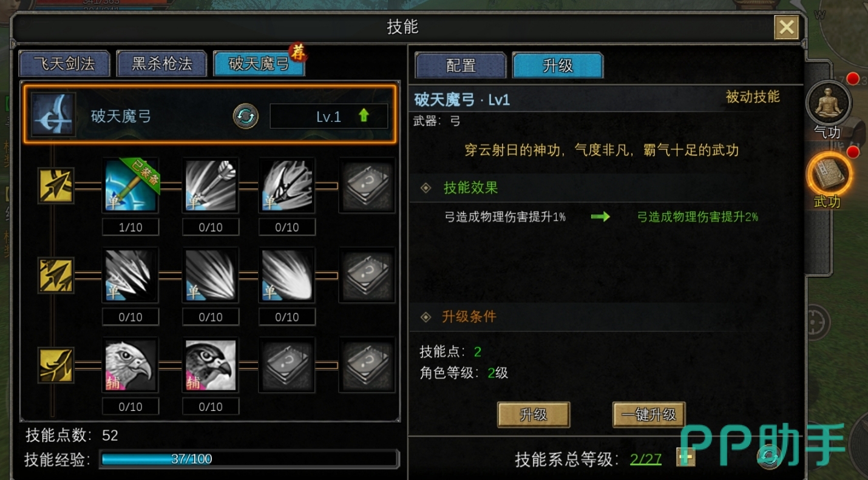
Task: Select the third skill in the second row
Action: (x=287, y=275)
